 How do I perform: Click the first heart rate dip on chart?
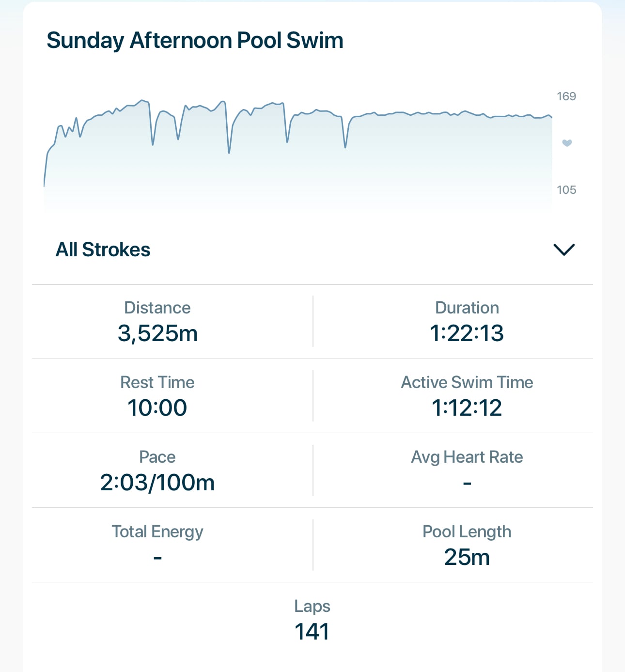tap(153, 144)
